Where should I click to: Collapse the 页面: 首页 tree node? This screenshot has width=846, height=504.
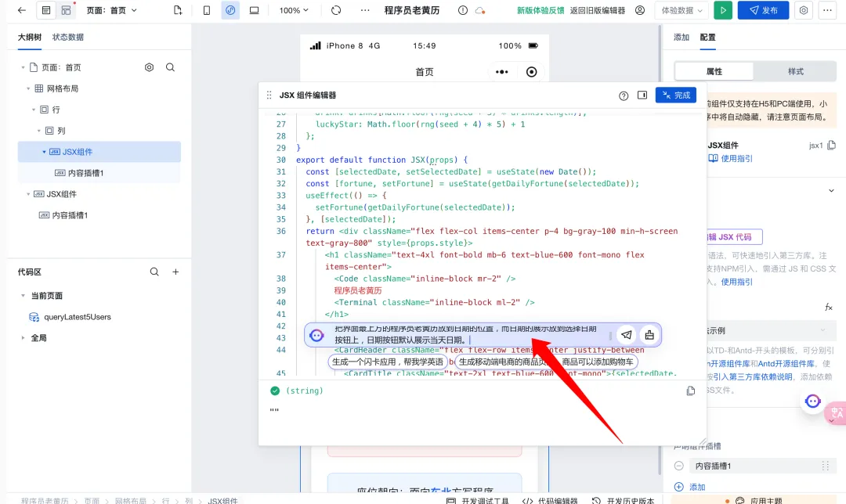click(23, 67)
